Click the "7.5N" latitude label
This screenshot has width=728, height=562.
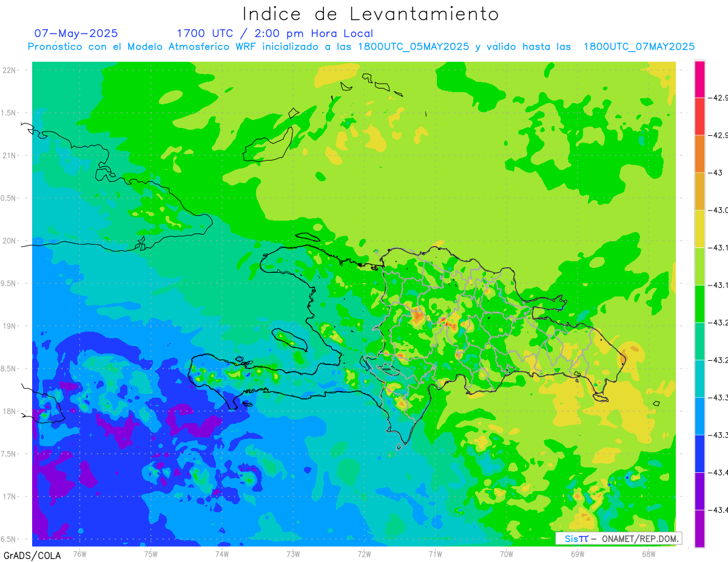(x=9, y=454)
